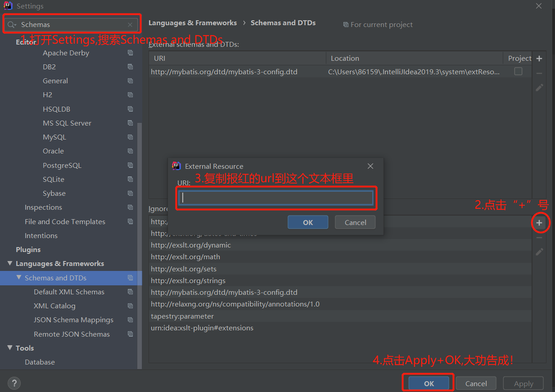The width and height of the screenshot is (555, 392).
Task: Click project-level icon beside Oracle
Action: tap(130, 151)
